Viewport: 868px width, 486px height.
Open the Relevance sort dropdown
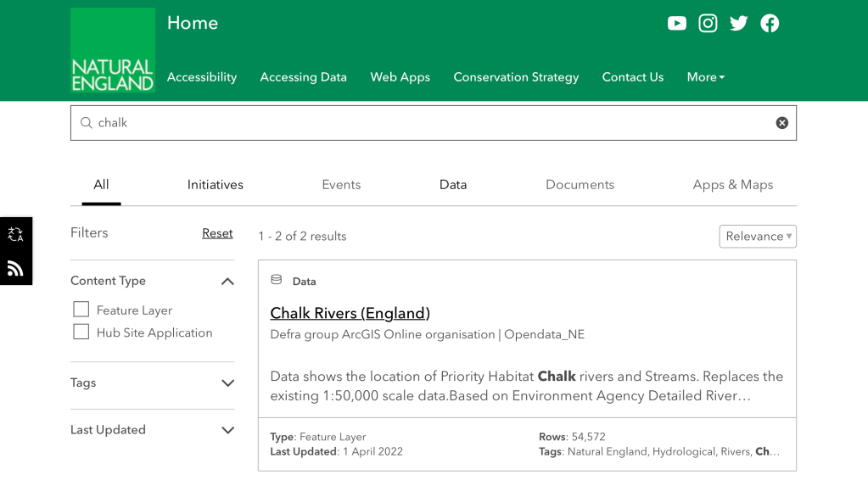click(757, 237)
